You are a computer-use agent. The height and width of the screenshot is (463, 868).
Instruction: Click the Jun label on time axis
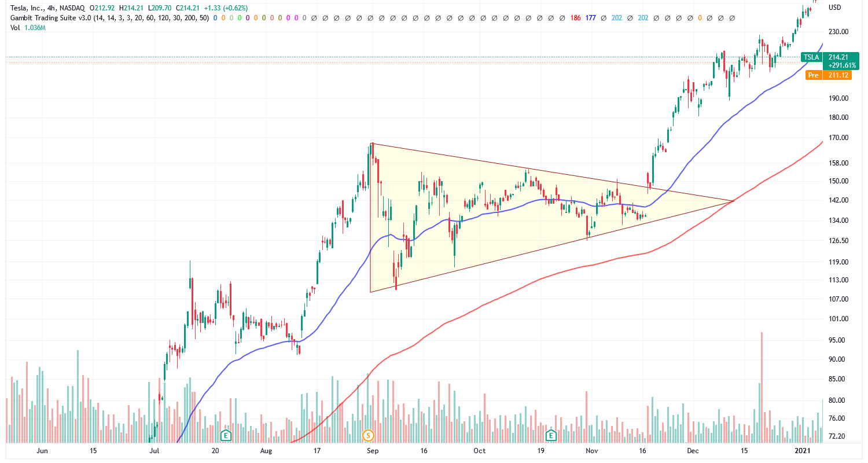(x=42, y=450)
